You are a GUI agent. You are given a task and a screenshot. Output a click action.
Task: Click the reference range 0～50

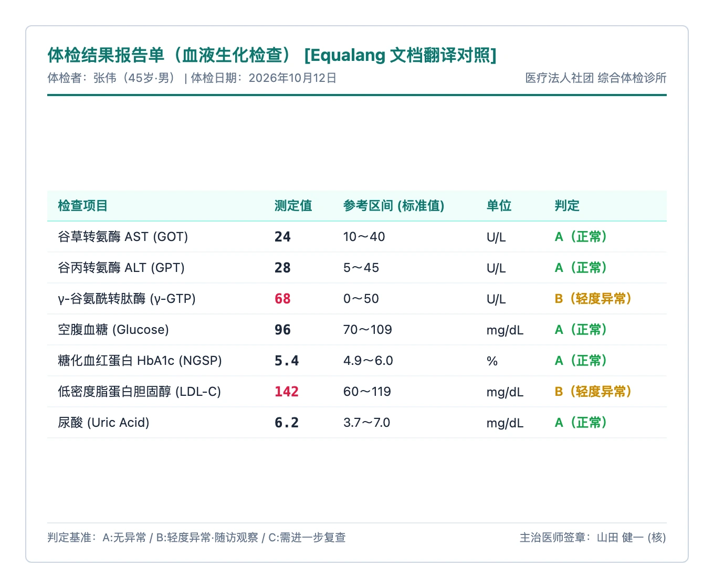[361, 299]
